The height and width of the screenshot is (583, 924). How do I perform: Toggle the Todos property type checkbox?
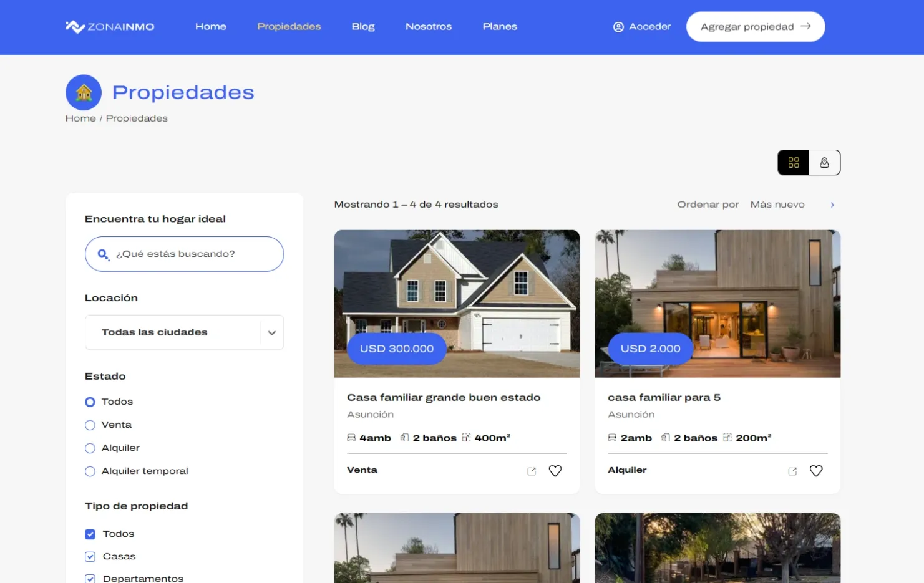(x=90, y=534)
